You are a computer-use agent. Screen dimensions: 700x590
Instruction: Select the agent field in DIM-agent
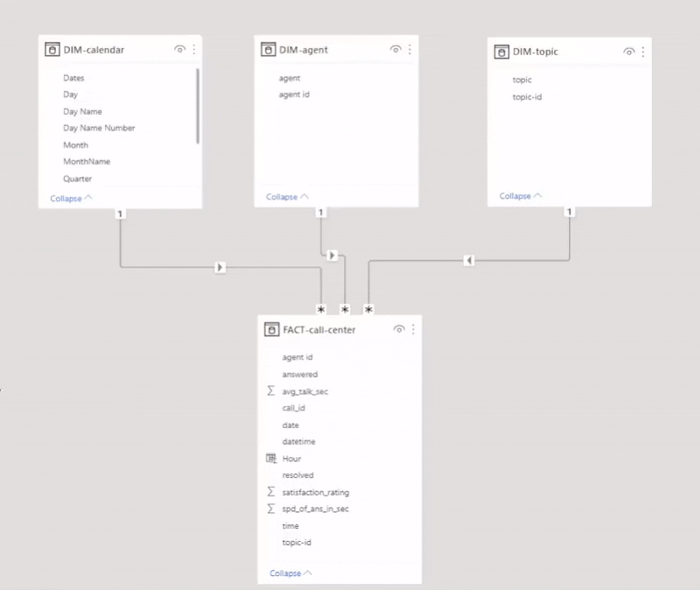coord(290,78)
